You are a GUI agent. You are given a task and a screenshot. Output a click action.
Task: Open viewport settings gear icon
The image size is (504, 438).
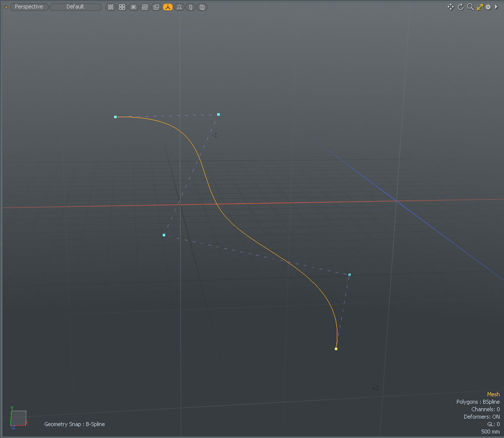[x=488, y=7]
